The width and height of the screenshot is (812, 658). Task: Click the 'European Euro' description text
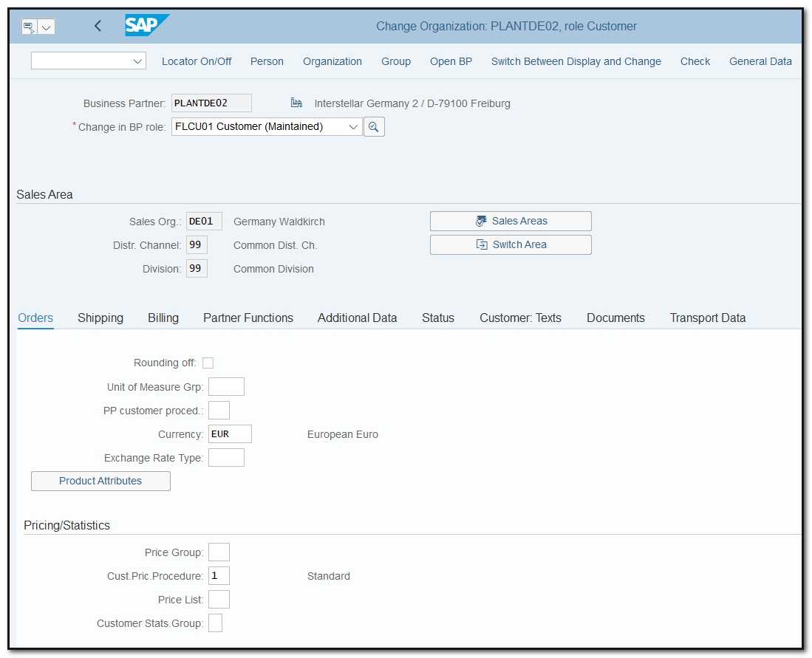[x=343, y=434]
